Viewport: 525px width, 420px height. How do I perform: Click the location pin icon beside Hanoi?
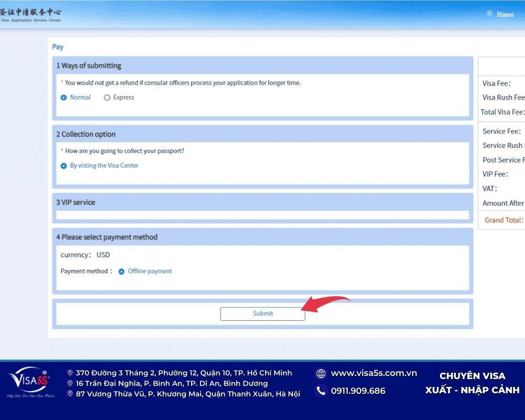pos(489,14)
